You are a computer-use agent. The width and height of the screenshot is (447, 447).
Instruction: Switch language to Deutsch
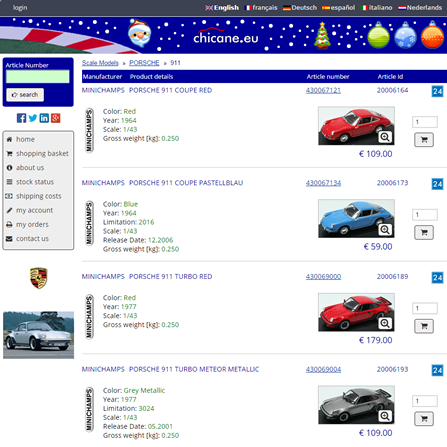click(x=300, y=7)
